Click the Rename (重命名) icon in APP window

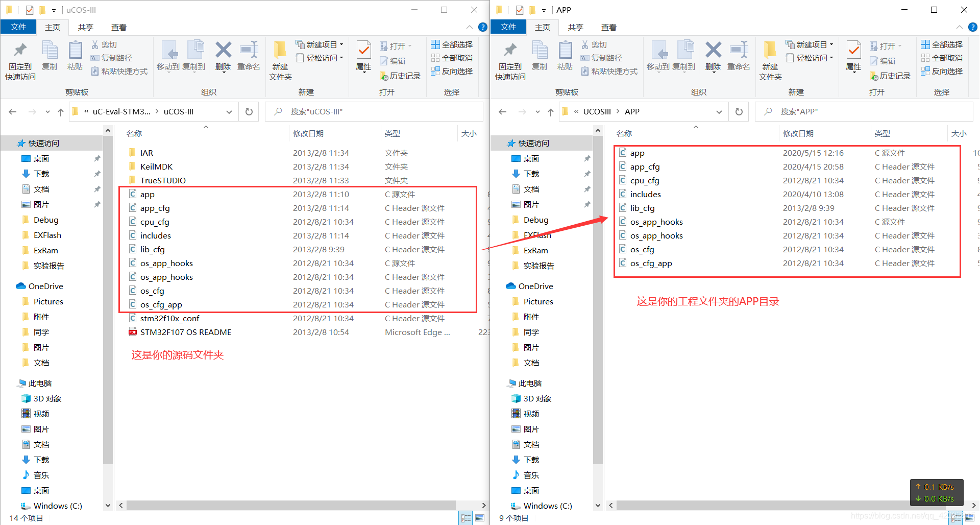pyautogui.click(x=739, y=56)
